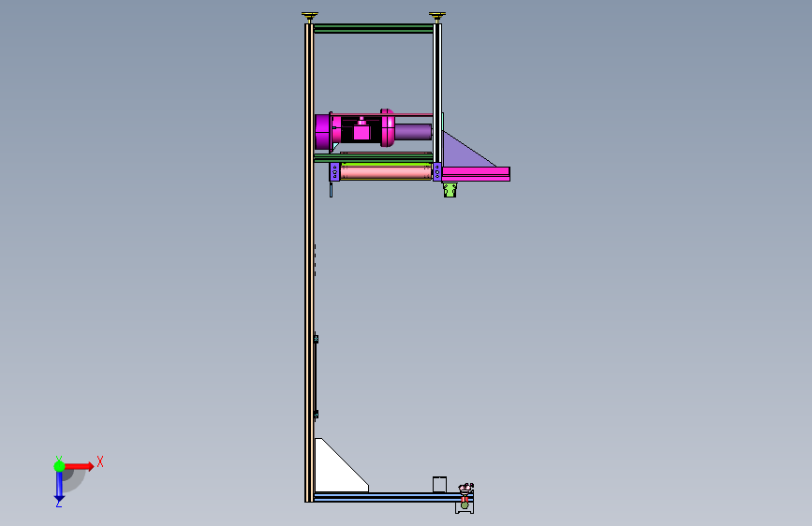The height and width of the screenshot is (526, 812).
Task: Select the tall left vertical frame column
Action: pyautogui.click(x=309, y=262)
